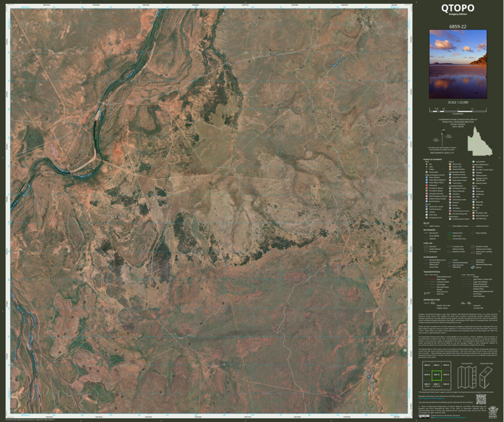Click the HYDROGRAPHY legend heading
Viewport: 504px width, 422px height.
coord(430,257)
